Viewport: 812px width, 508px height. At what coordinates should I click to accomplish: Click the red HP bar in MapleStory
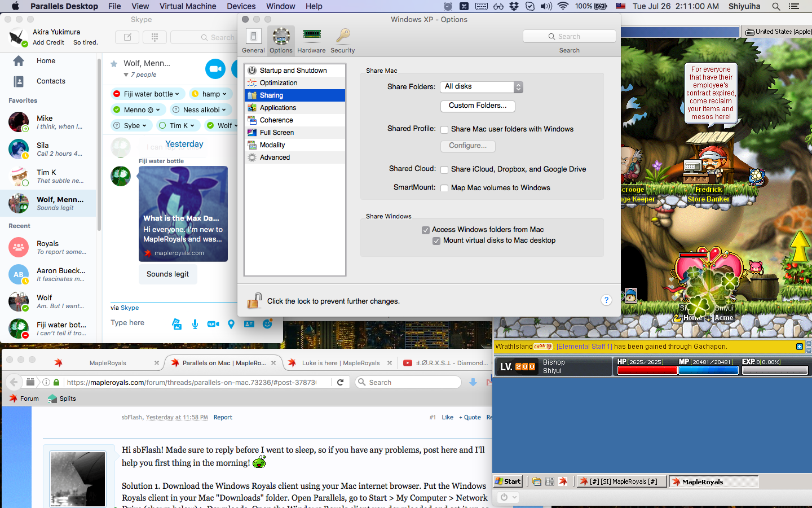(647, 370)
